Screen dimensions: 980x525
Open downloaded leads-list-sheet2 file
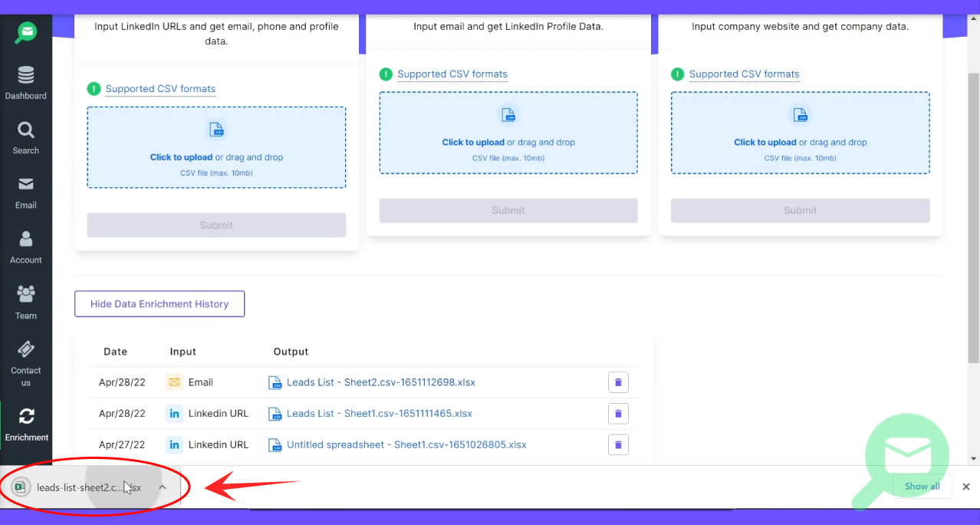[89, 487]
